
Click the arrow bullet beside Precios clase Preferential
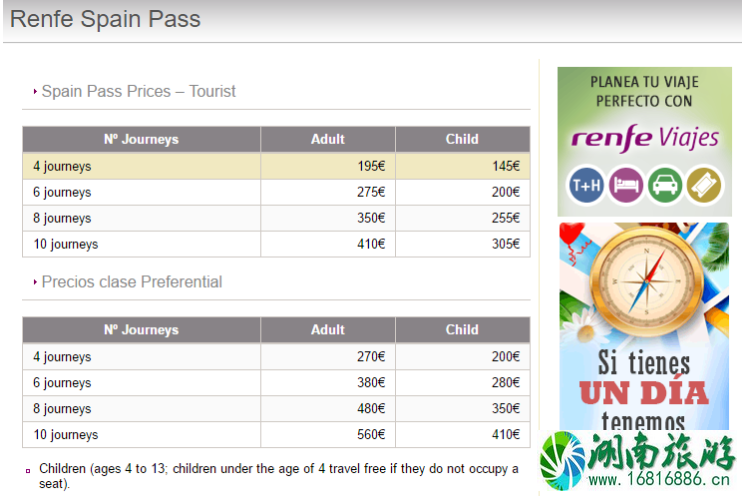coord(35,282)
